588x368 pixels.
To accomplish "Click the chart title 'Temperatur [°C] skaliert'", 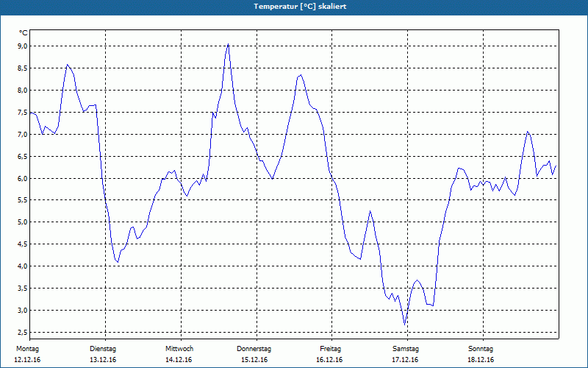I will 300,7.
